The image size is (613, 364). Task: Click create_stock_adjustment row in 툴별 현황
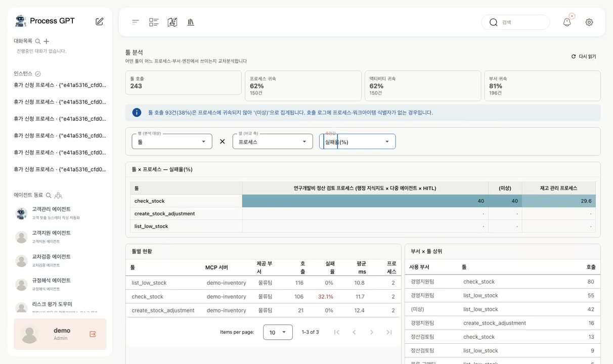click(262, 310)
